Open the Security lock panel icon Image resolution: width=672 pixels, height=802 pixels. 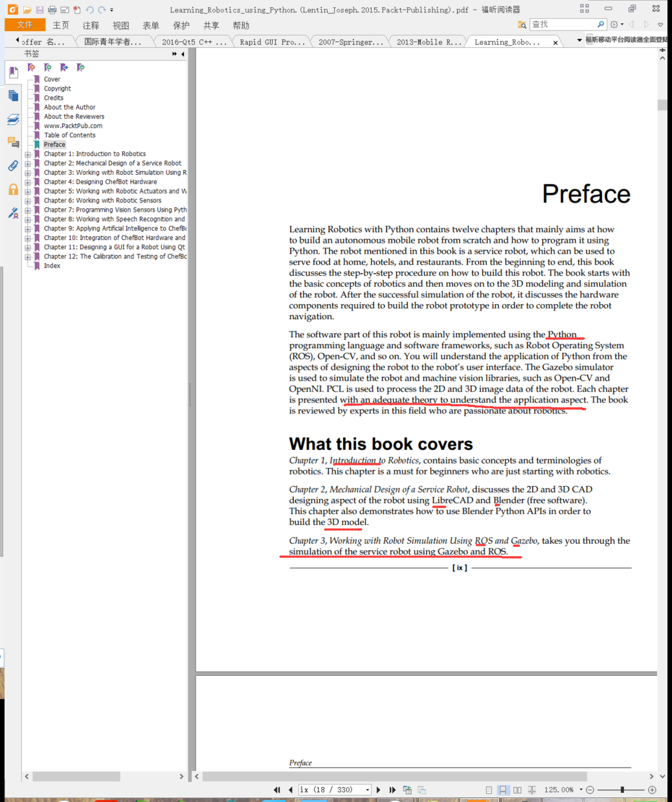click(13, 189)
